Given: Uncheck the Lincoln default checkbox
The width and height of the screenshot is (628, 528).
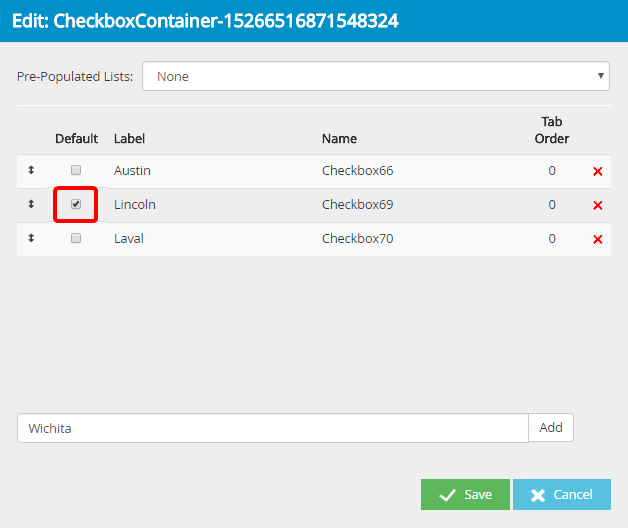Looking at the screenshot, I should 76,205.
